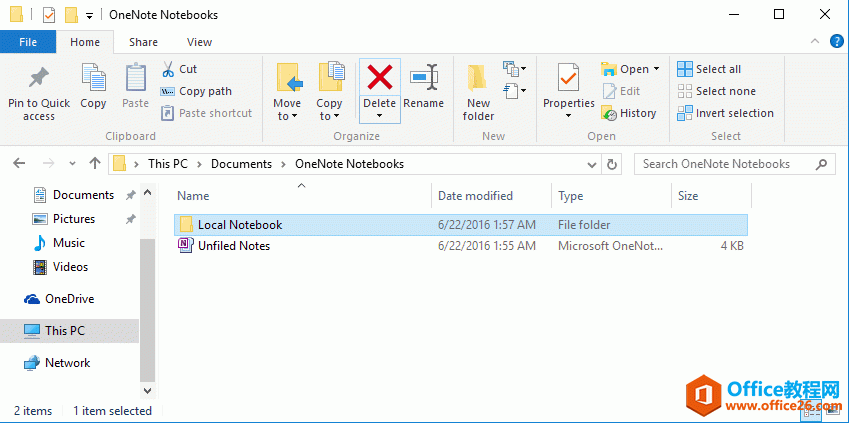This screenshot has height=423, width=849.
Task: Open History in the Open group
Action: (x=629, y=113)
